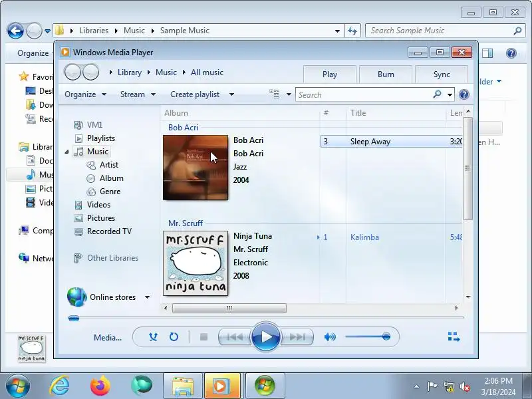The height and width of the screenshot is (399, 532).
Task: Select the Sleep Away track row
Action: 391,142
